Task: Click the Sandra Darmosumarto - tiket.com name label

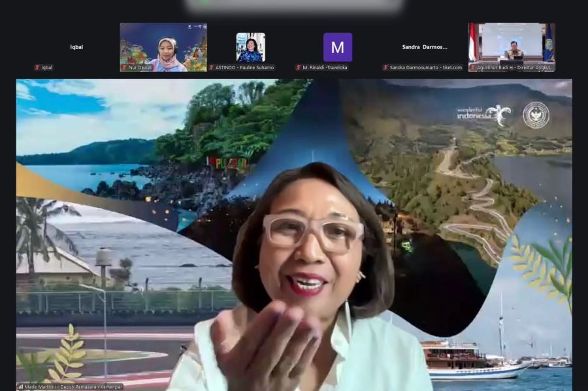Action: pyautogui.click(x=424, y=67)
